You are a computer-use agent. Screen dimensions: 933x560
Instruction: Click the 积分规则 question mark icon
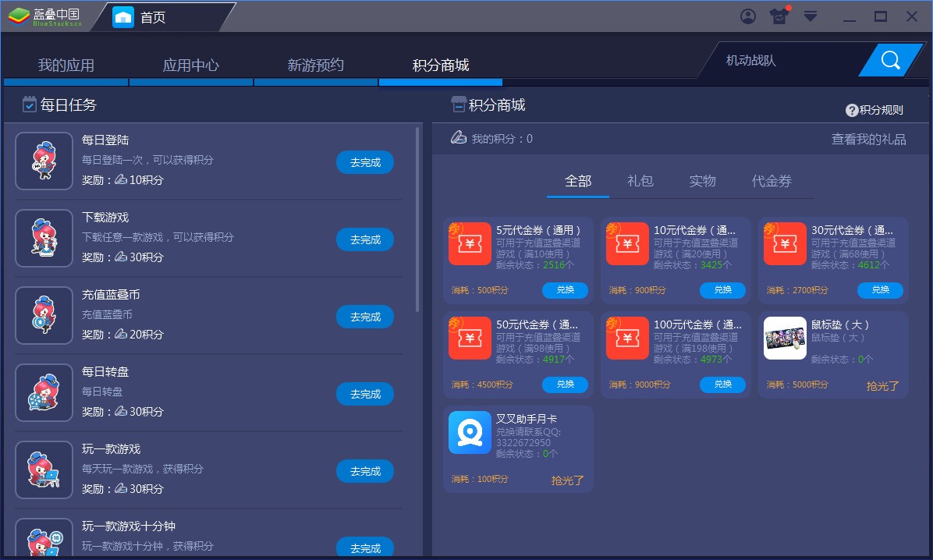(x=852, y=110)
